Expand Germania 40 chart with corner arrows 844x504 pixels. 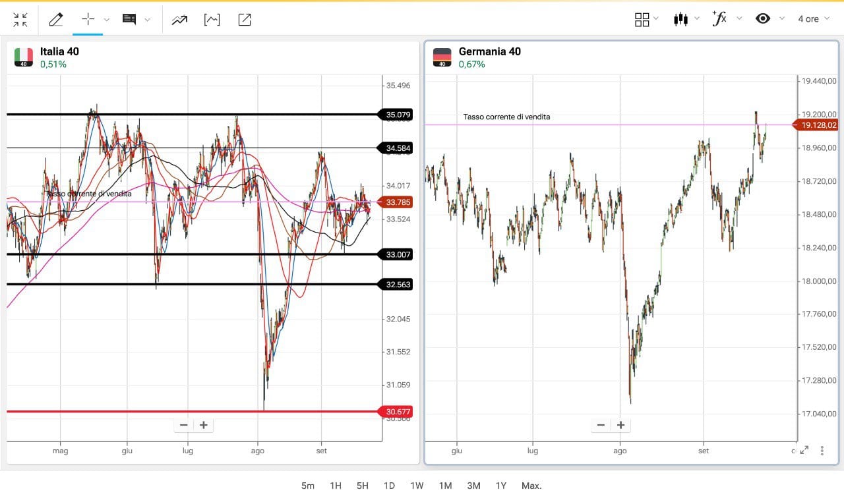pos(804,451)
